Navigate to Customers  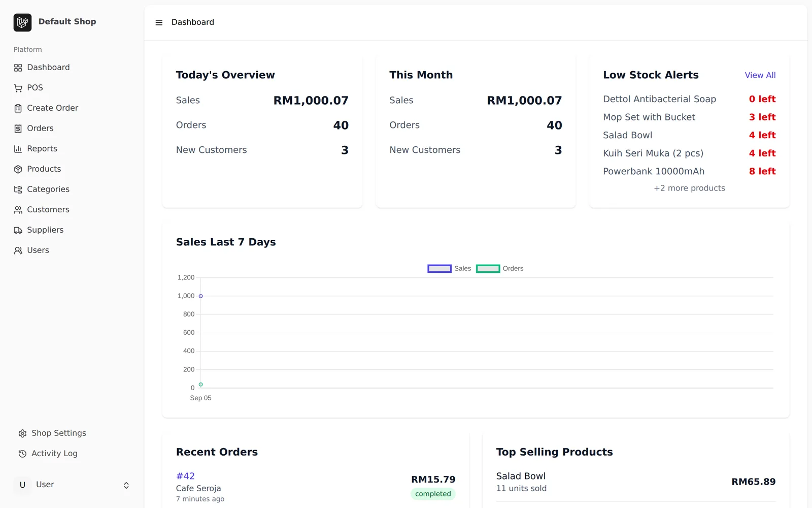click(72, 210)
